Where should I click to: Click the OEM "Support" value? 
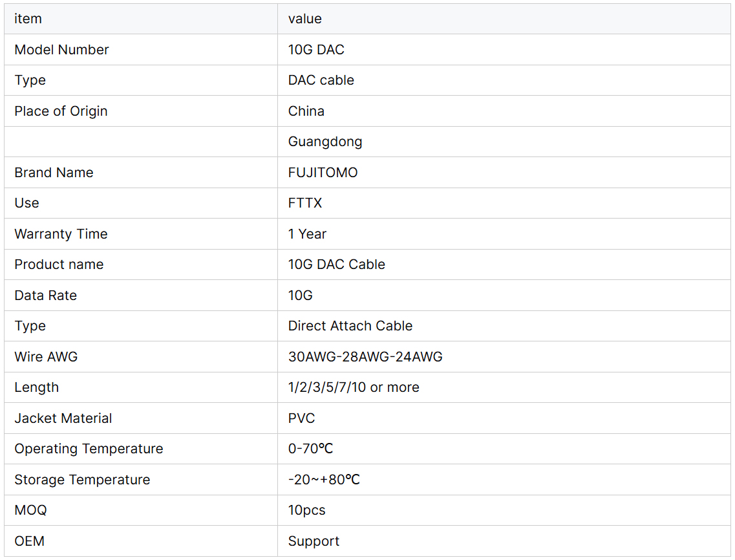pyautogui.click(x=314, y=541)
